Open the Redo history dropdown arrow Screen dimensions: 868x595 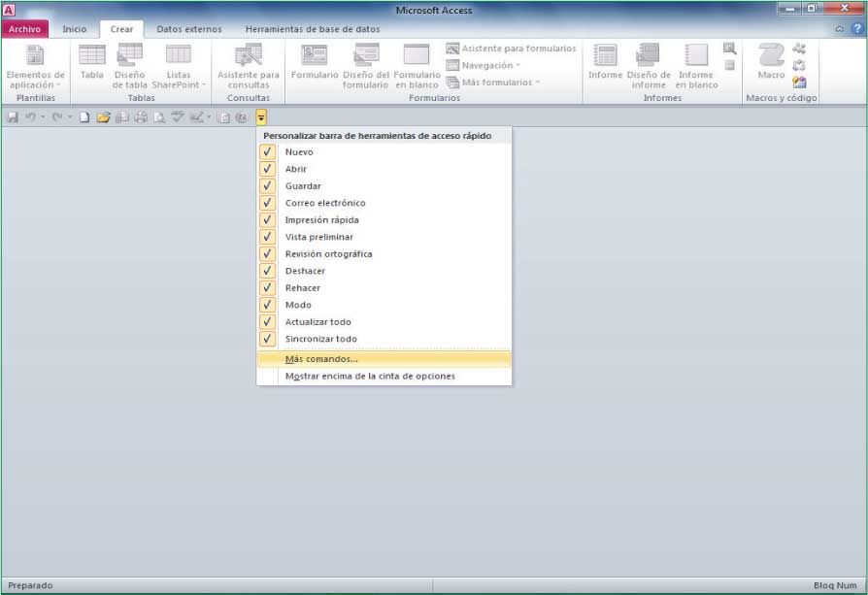[x=70, y=116]
